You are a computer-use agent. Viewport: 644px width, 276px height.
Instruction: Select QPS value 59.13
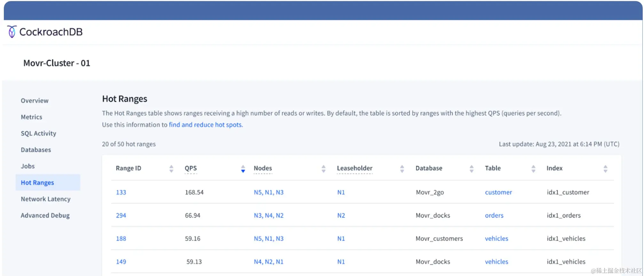pos(194,262)
